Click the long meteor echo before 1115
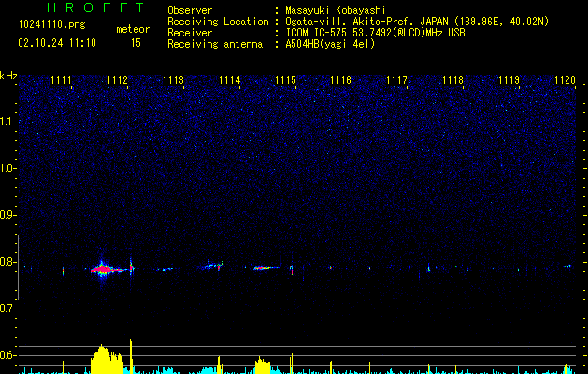 coord(265,268)
